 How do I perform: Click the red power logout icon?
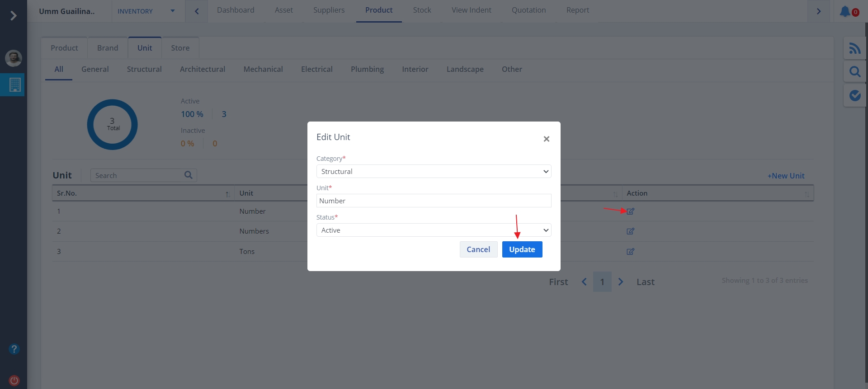pyautogui.click(x=14, y=380)
